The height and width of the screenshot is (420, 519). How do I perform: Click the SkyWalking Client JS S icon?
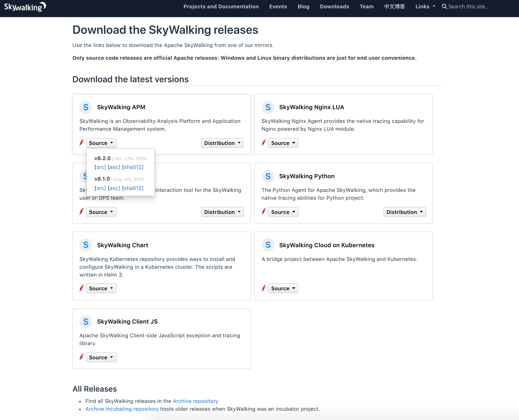(86, 322)
